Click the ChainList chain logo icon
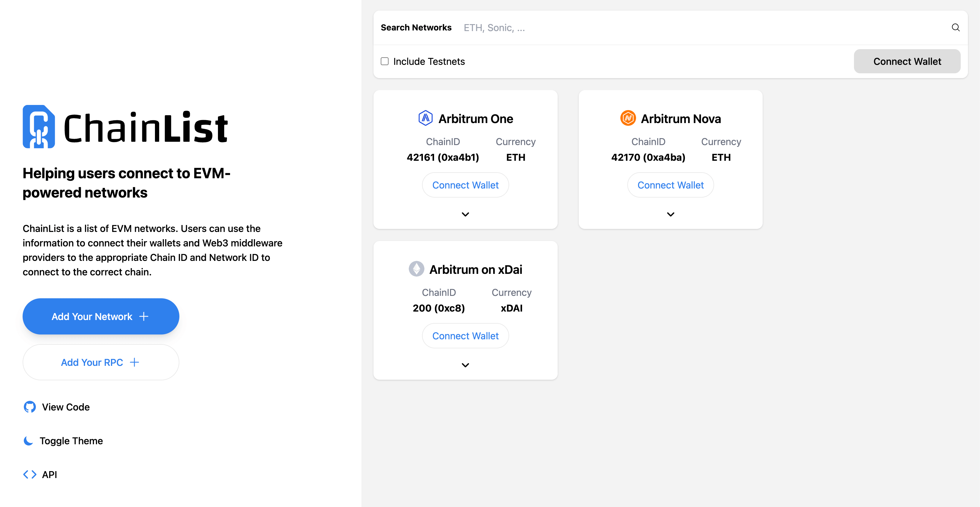This screenshot has width=980, height=507. coord(39,127)
